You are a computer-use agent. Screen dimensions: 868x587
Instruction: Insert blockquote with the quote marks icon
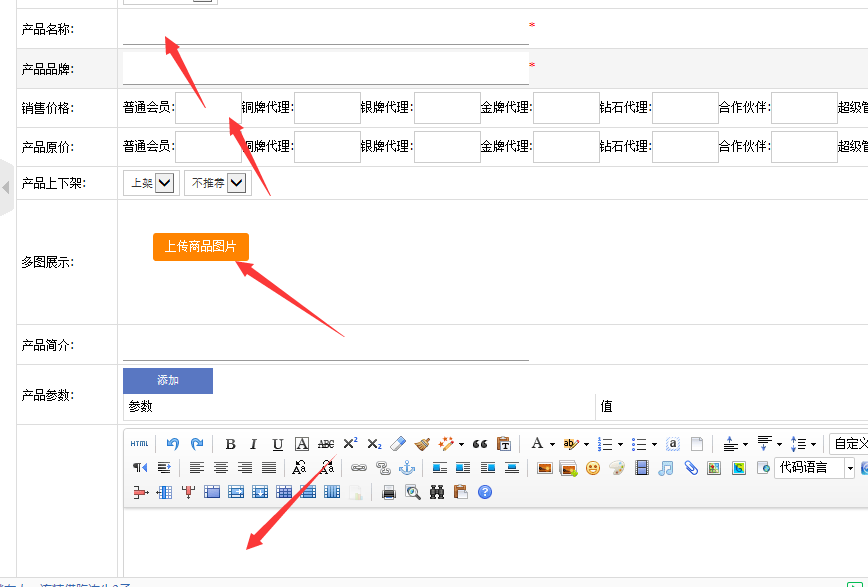click(480, 444)
